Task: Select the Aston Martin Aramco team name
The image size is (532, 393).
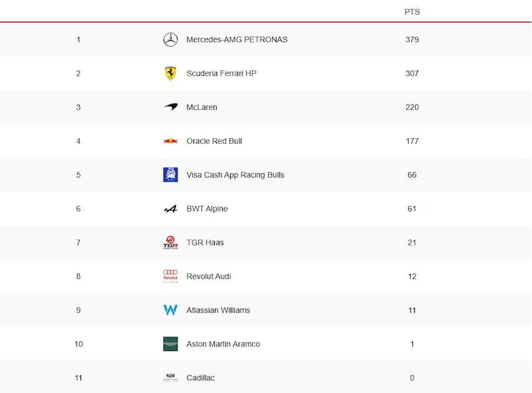Action: pos(223,344)
